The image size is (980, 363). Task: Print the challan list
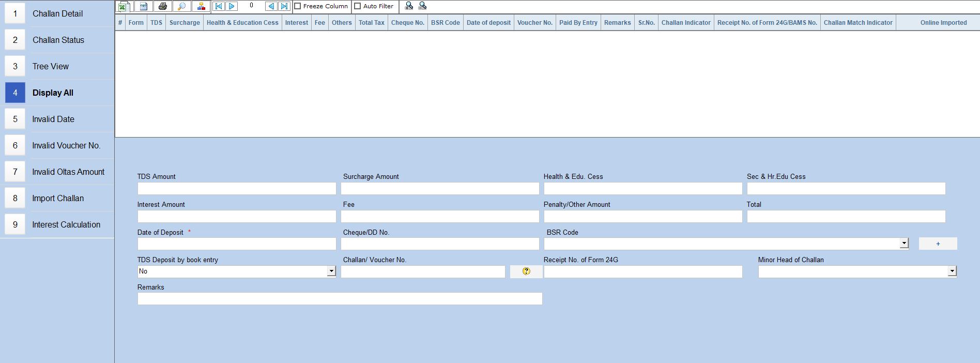163,6
